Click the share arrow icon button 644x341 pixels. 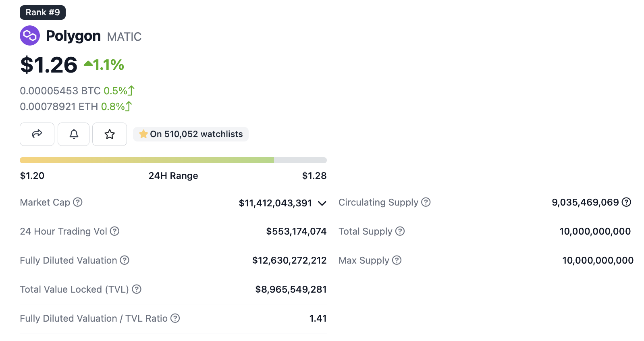(x=37, y=134)
